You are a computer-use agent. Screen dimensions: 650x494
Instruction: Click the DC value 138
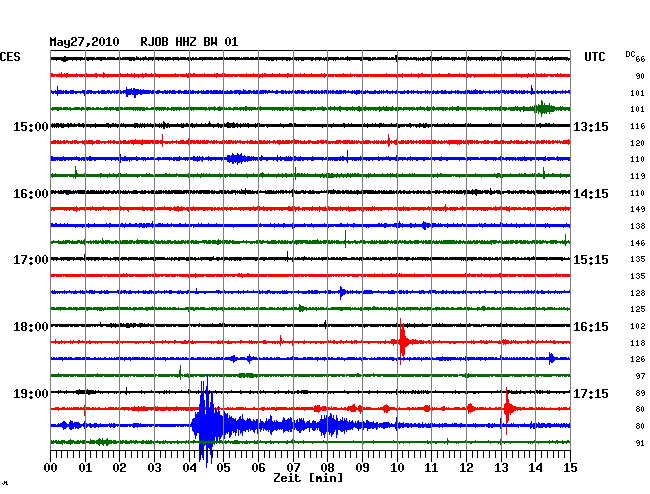pyautogui.click(x=638, y=226)
